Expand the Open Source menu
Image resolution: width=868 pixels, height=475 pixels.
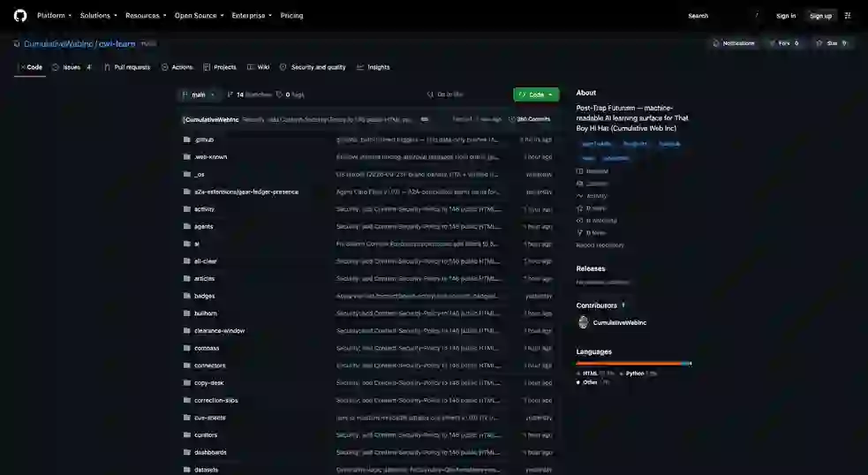200,16
